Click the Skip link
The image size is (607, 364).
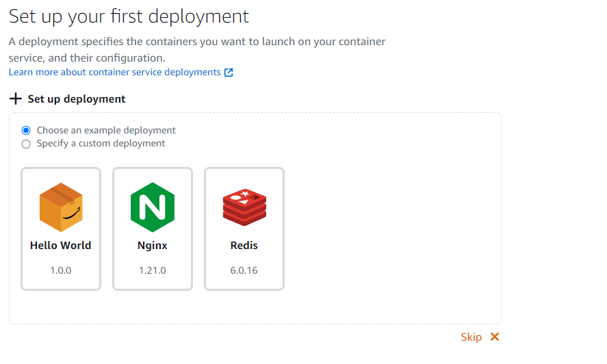coord(471,337)
